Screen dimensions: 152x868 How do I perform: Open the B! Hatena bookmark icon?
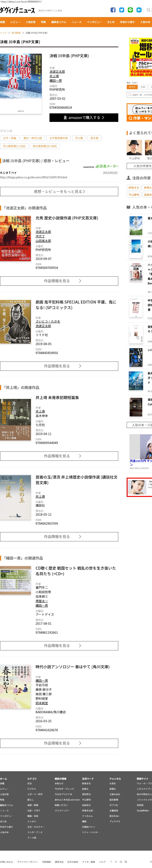(x=139, y=10)
